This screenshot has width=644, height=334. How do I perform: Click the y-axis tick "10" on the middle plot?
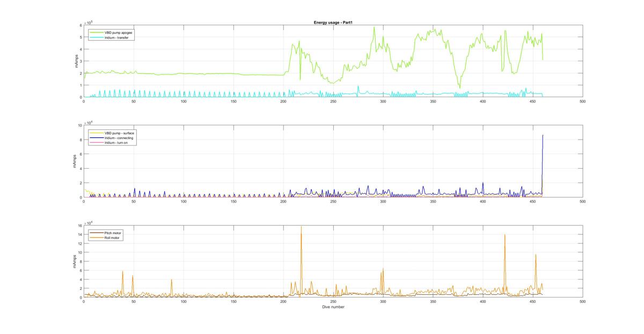coord(79,125)
